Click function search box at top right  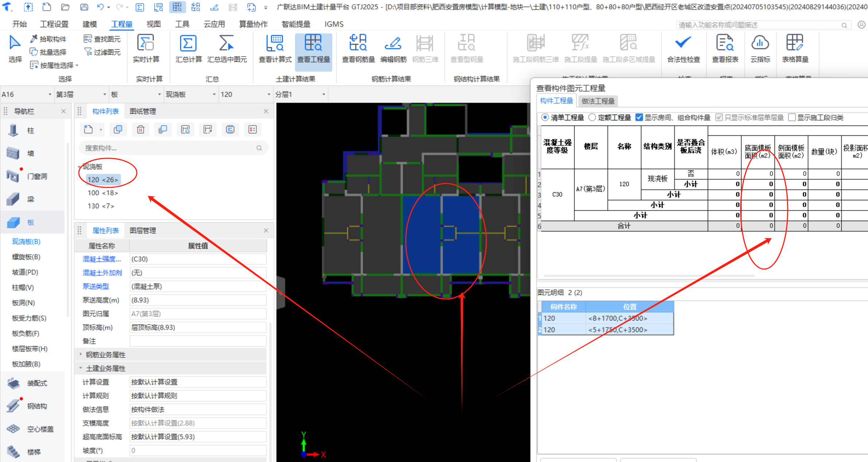click(764, 25)
